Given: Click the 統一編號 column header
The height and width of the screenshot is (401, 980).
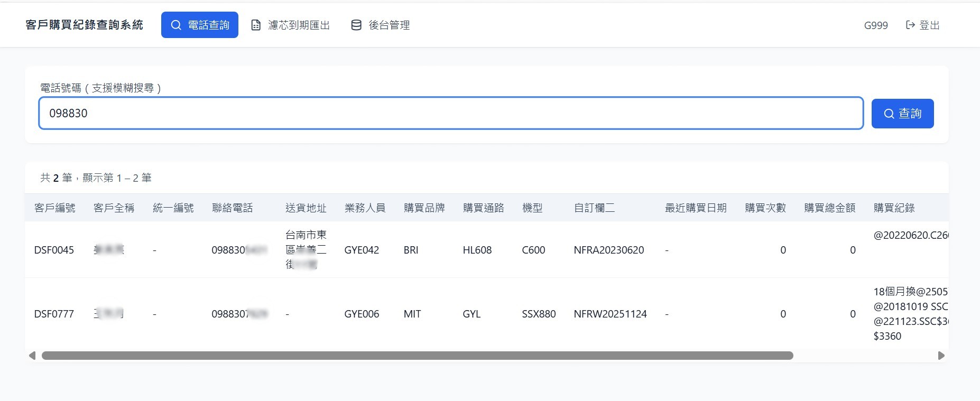Looking at the screenshot, I should (x=173, y=208).
